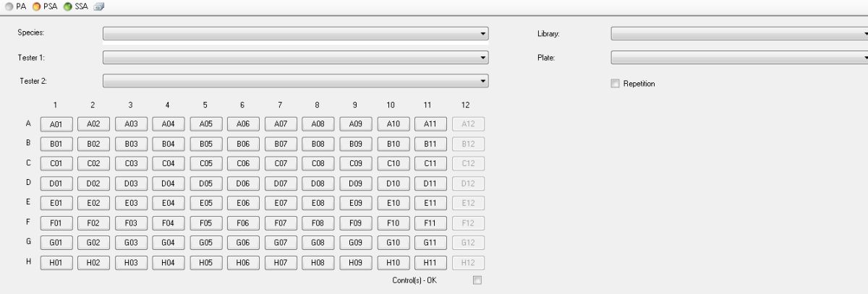Click well button A11
This screenshot has height=294, width=868.
[430, 124]
